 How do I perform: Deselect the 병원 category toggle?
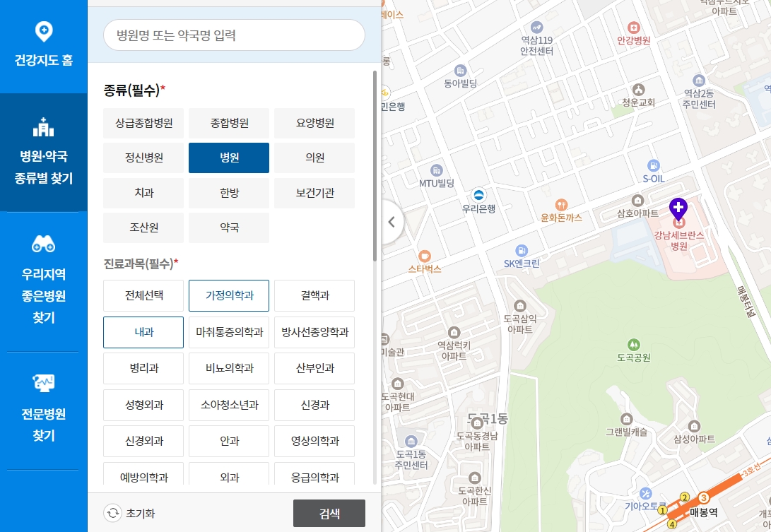coord(228,158)
